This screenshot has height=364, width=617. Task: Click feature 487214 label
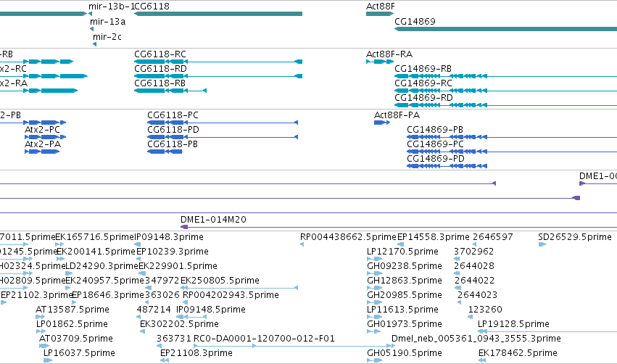click(x=154, y=310)
